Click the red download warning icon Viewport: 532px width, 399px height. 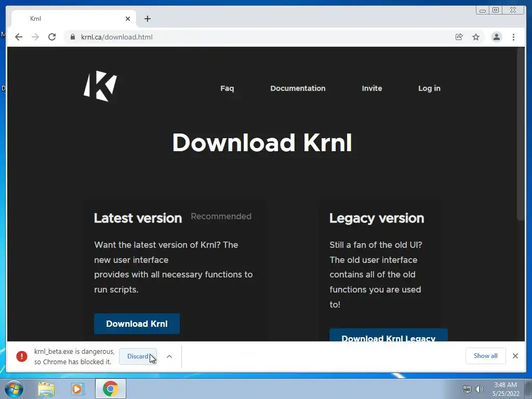point(22,356)
